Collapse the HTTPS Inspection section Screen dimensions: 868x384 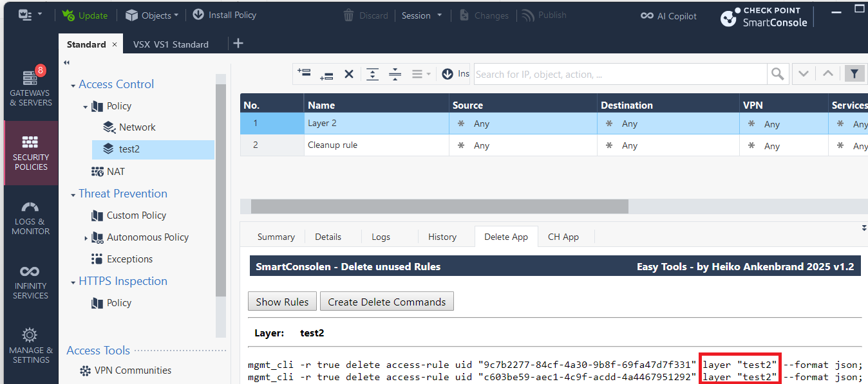tap(73, 282)
